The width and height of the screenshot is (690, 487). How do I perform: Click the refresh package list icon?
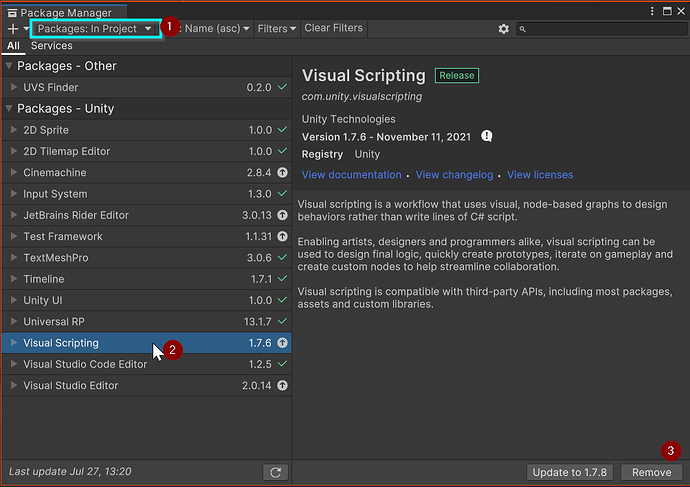pos(275,472)
